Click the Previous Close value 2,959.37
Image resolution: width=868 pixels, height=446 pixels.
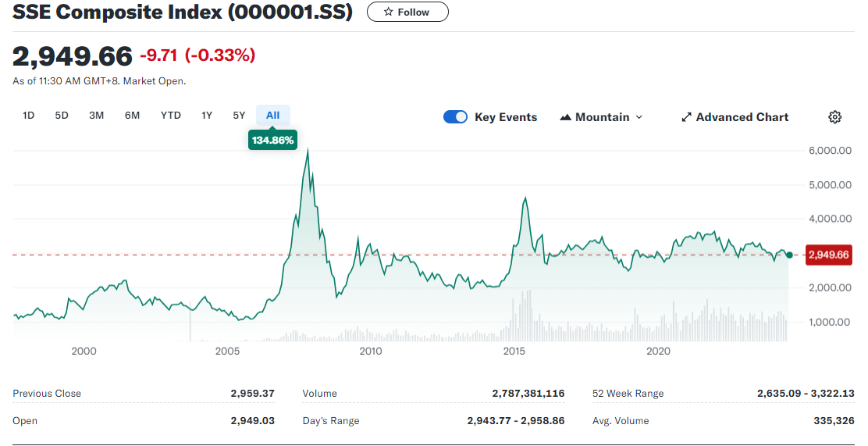(x=252, y=394)
